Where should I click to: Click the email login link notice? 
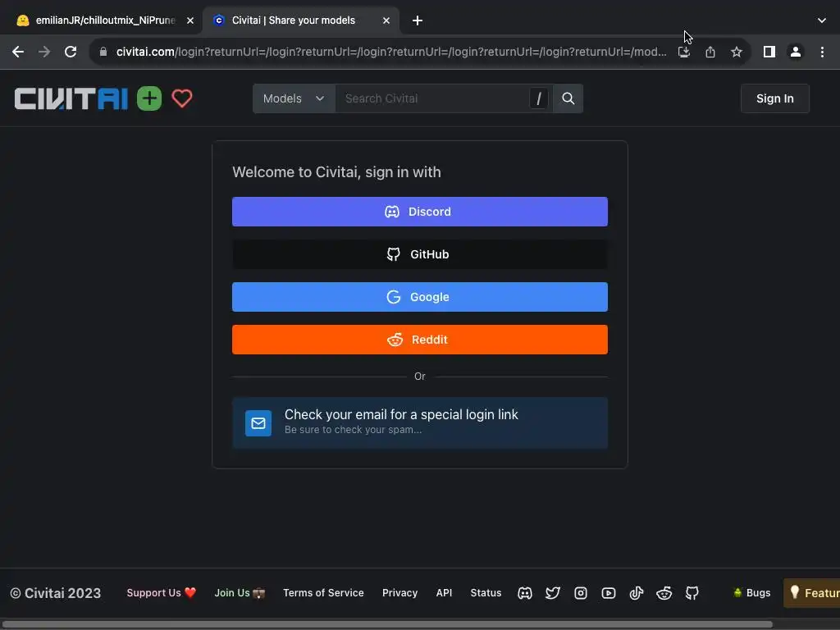419,422
